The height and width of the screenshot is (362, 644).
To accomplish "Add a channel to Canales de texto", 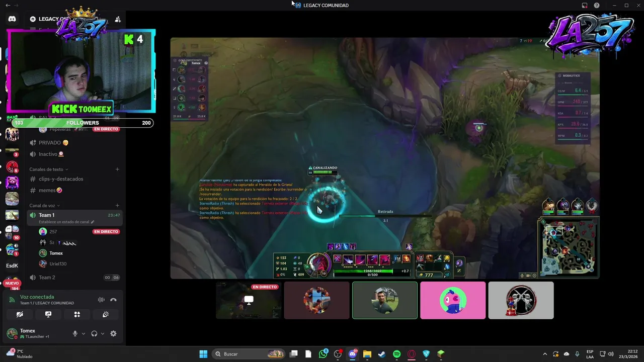I will pos(117,169).
